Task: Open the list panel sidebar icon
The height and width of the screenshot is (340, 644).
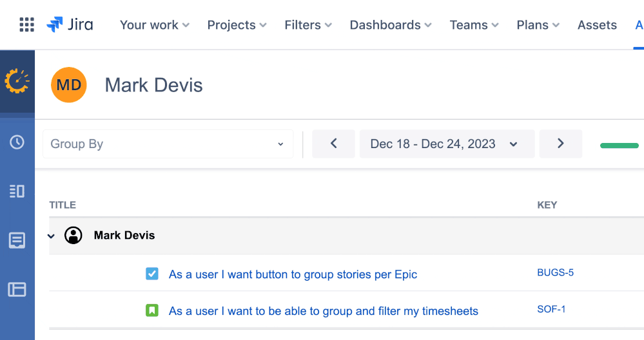Action: 17,191
